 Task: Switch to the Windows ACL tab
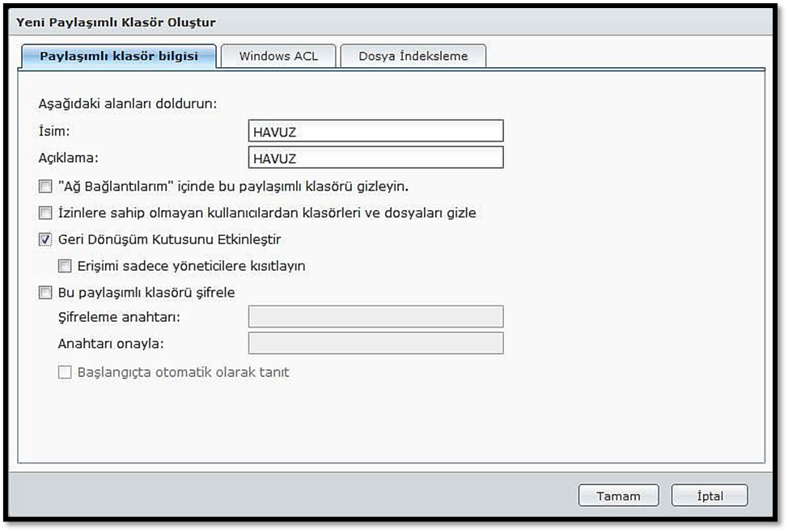(278, 57)
